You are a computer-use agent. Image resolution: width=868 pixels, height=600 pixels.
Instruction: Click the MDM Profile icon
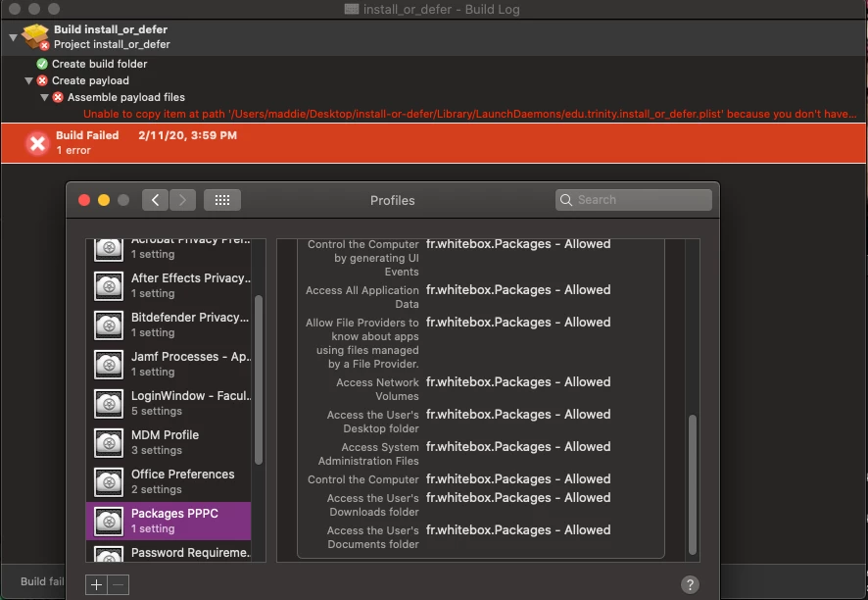click(109, 443)
